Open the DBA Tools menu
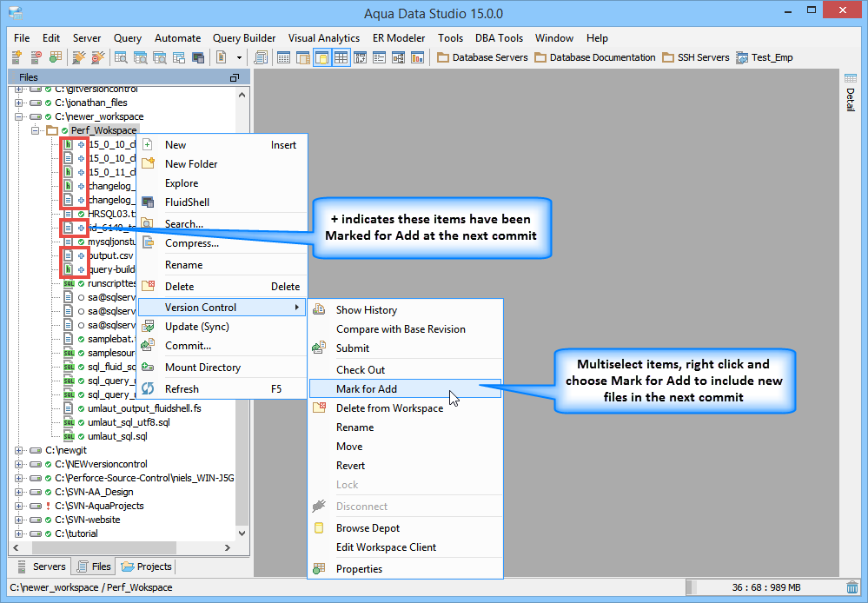The height and width of the screenshot is (603, 868). [499, 37]
